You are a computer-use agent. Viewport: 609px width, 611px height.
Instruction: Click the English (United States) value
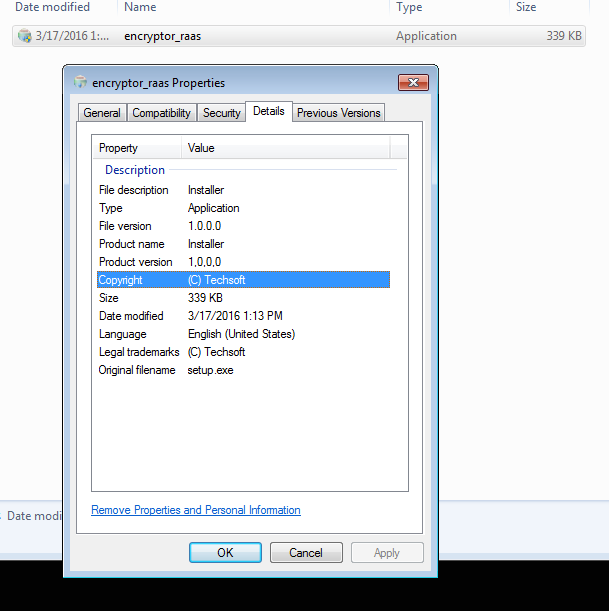242,334
